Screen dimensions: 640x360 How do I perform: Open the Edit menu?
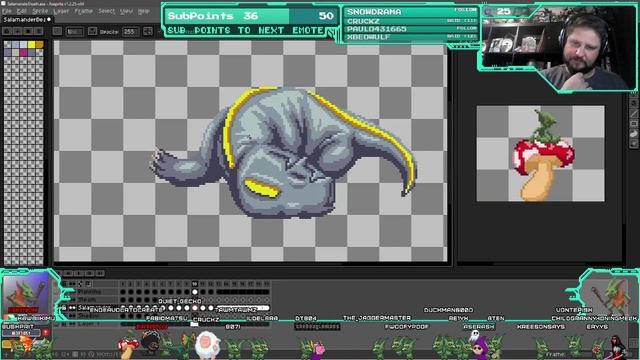(22, 11)
